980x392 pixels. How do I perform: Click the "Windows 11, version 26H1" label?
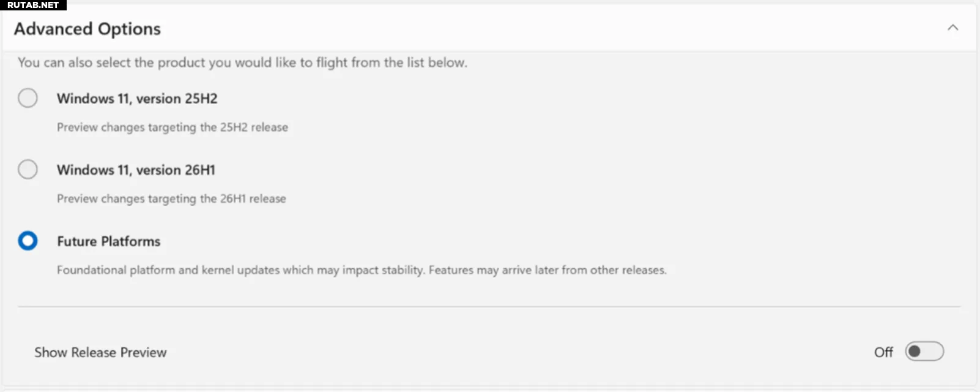pyautogui.click(x=136, y=170)
